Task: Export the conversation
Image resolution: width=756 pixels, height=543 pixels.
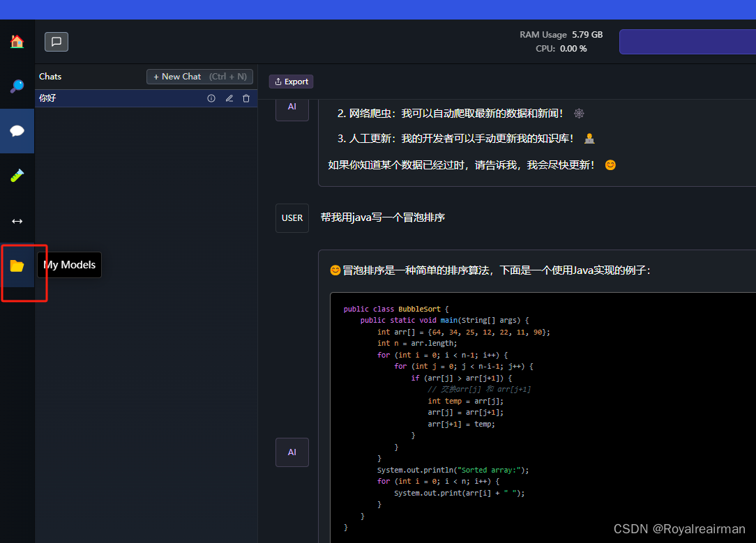Action: tap(292, 82)
